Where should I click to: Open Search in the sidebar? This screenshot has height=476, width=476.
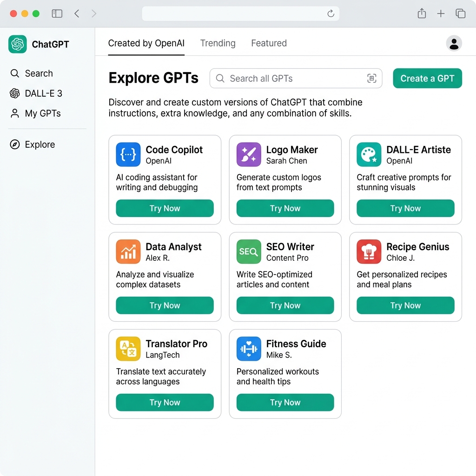(x=32, y=73)
